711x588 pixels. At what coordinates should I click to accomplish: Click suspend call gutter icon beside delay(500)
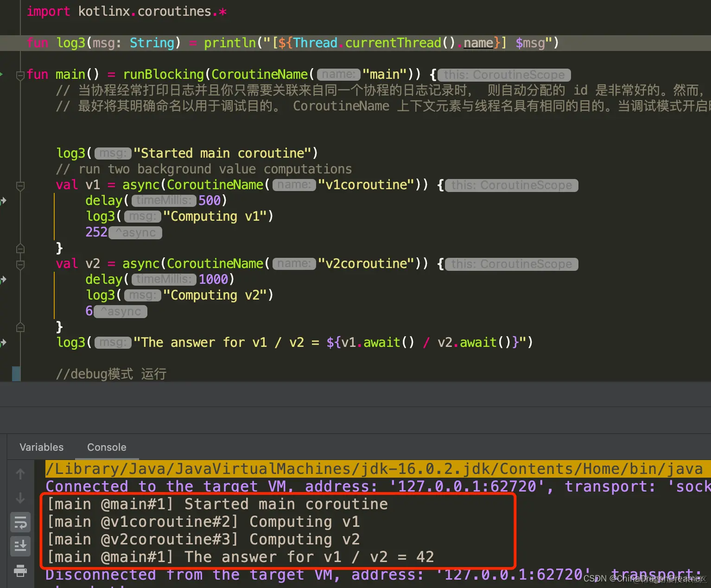(3, 201)
